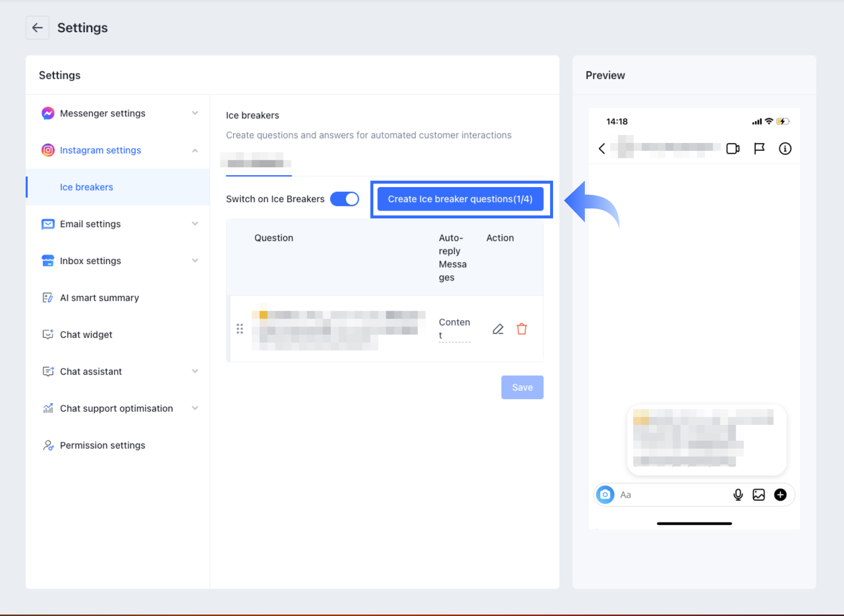This screenshot has width=844, height=616.
Task: Expand Chat assistant chevron
Action: click(195, 371)
